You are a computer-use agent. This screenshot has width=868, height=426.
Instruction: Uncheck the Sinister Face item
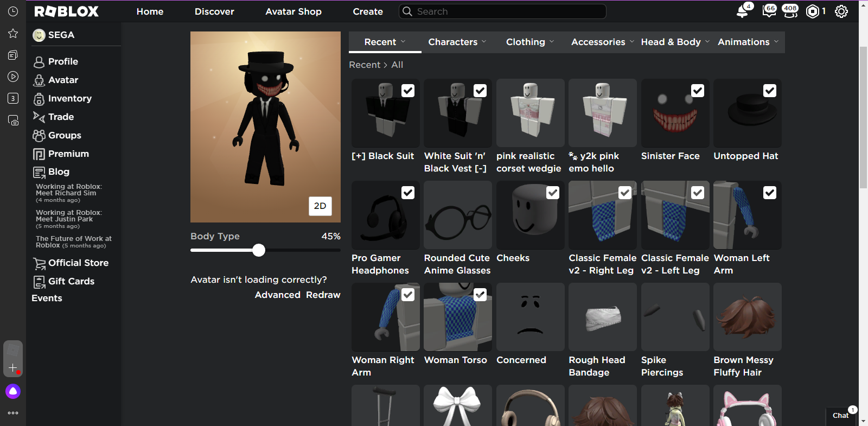pos(698,91)
